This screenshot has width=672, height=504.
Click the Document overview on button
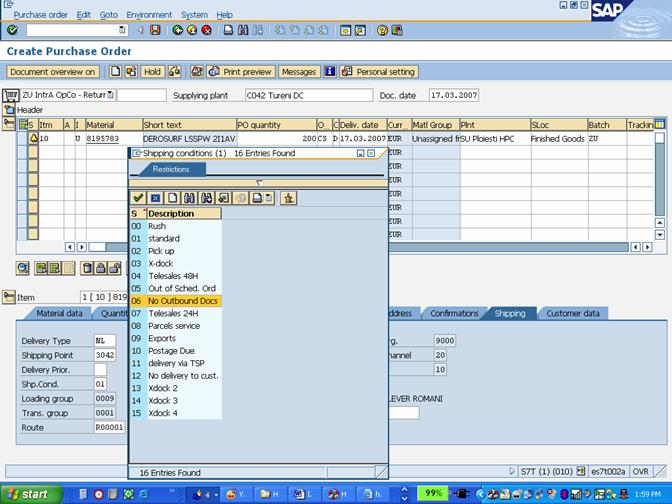pyautogui.click(x=53, y=72)
